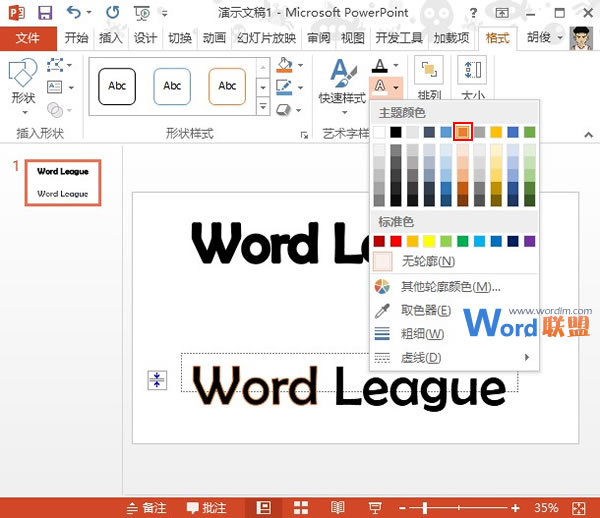Open the 幻灯片放映 tab
The height and width of the screenshot is (518, 600).
point(266,38)
